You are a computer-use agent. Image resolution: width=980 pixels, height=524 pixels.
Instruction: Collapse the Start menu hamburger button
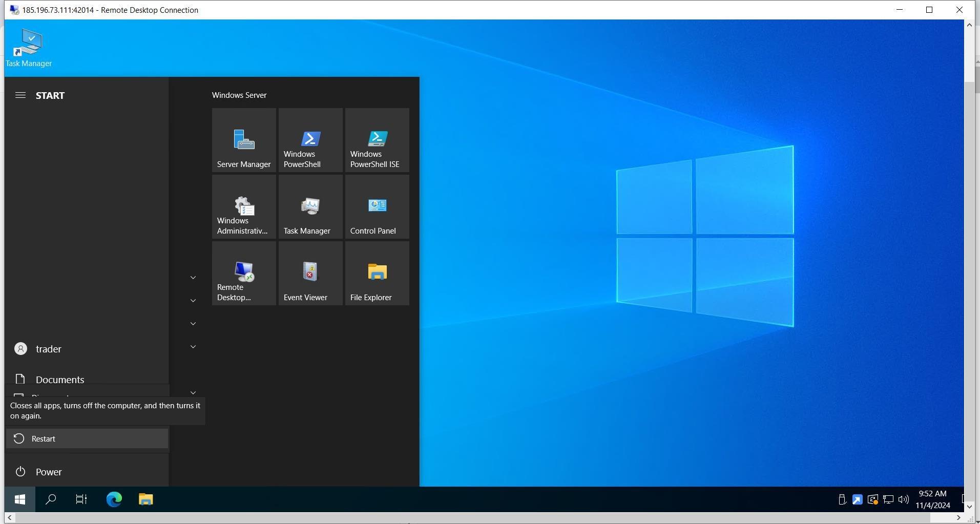pos(20,95)
